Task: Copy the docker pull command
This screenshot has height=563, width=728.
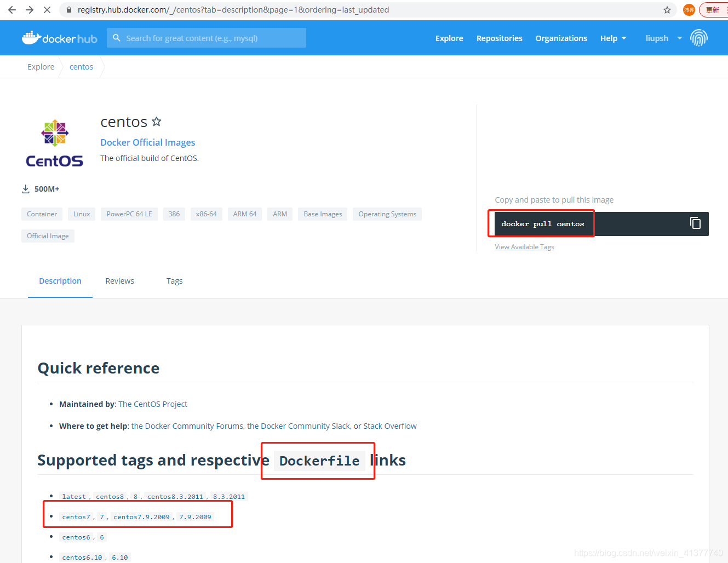Action: click(x=695, y=223)
